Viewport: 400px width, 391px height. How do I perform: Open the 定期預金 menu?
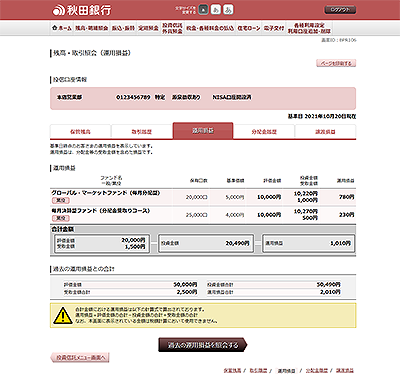149,28
